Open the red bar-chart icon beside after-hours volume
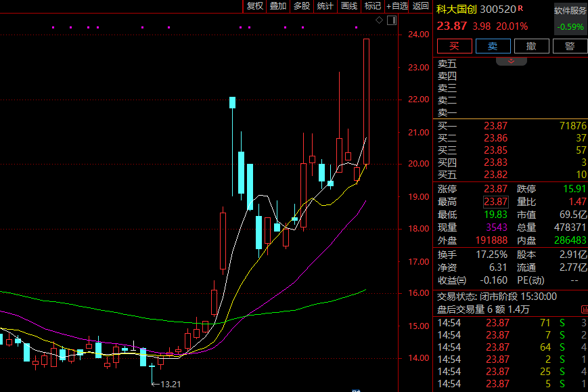588x392 pixels. click(x=584, y=309)
